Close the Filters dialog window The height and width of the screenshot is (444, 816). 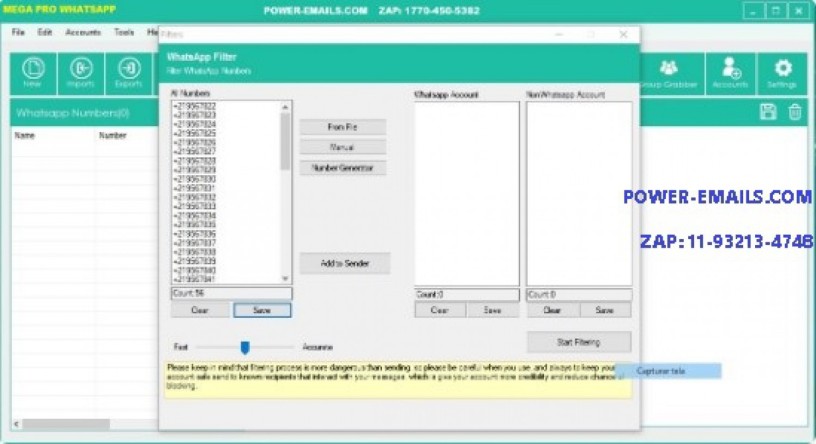click(623, 34)
